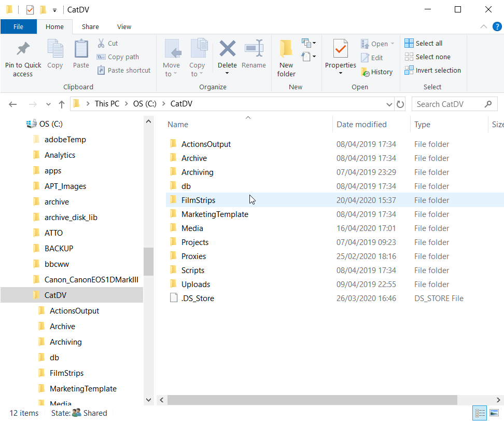Image resolution: width=504 pixels, height=421 pixels.
Task: Switch to the Share tab
Action: pos(90,26)
